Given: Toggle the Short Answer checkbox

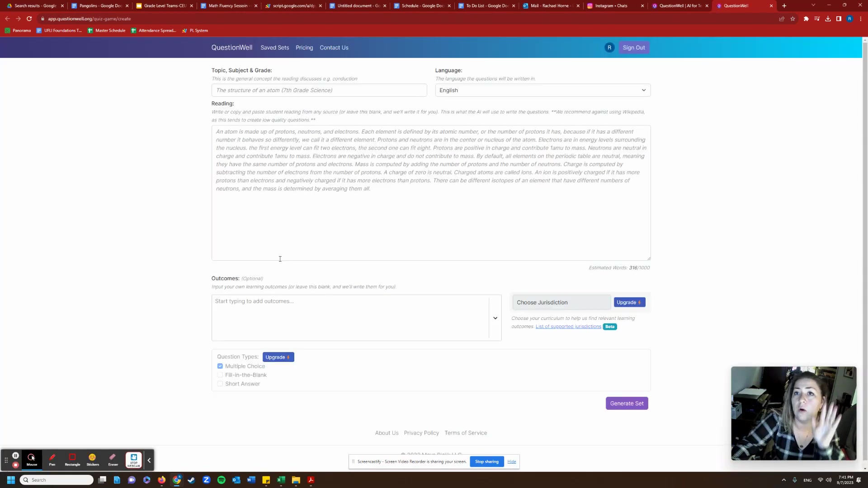Looking at the screenshot, I should (220, 384).
